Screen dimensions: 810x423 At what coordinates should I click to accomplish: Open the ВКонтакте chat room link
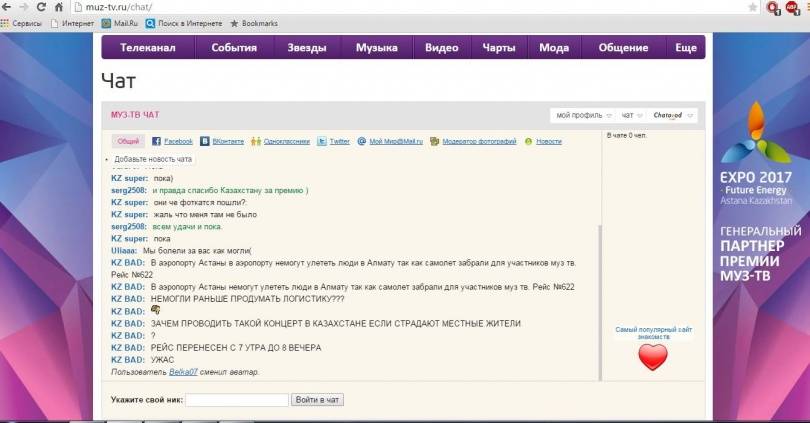tap(227, 142)
